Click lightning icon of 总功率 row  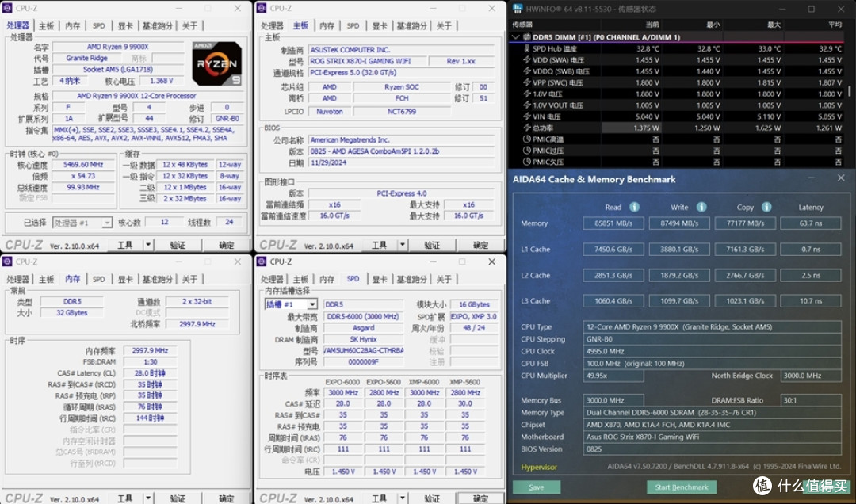coord(527,128)
